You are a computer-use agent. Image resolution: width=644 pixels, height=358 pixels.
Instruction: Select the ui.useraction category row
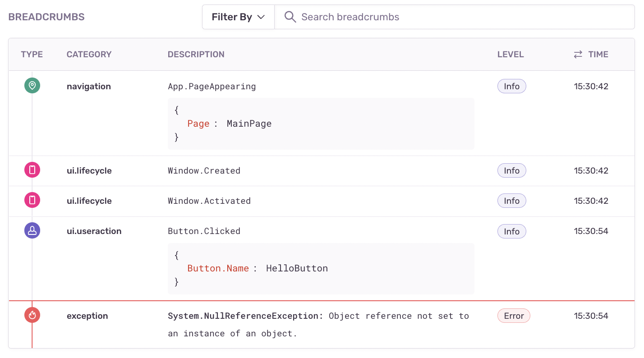[94, 231]
